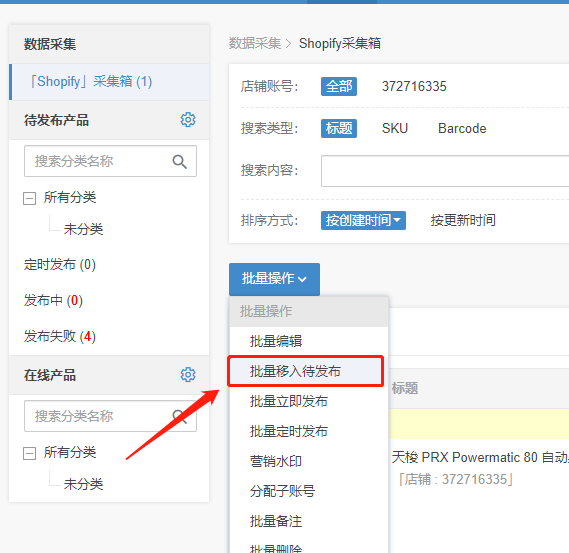Choose SKU search type
Screen dimensions: 569x553
(x=395, y=128)
